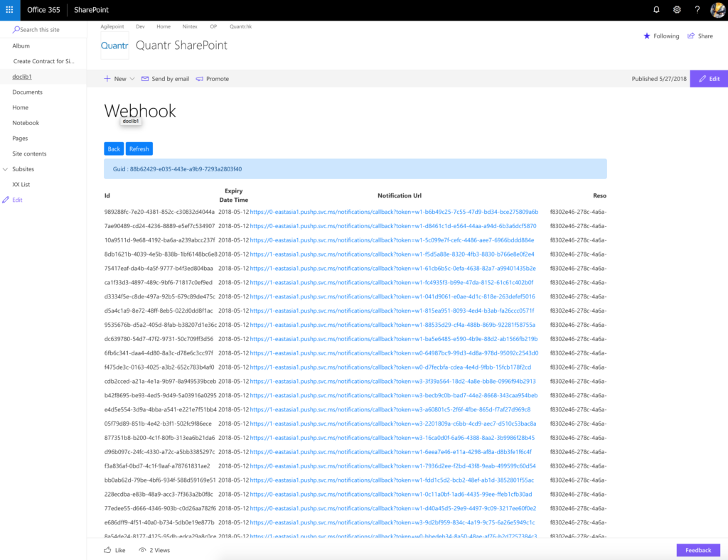Viewport: 728px width, 560px height.
Task: Click the Promote command
Action: pyautogui.click(x=212, y=79)
